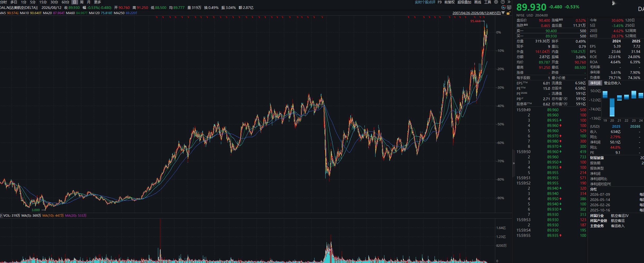Expand the date range dropdown triangle
This screenshot has width=644, height=263.
503,13
